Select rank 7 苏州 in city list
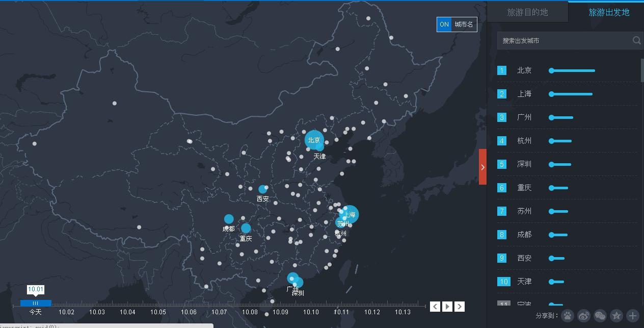This screenshot has width=644, height=328. click(x=567, y=211)
